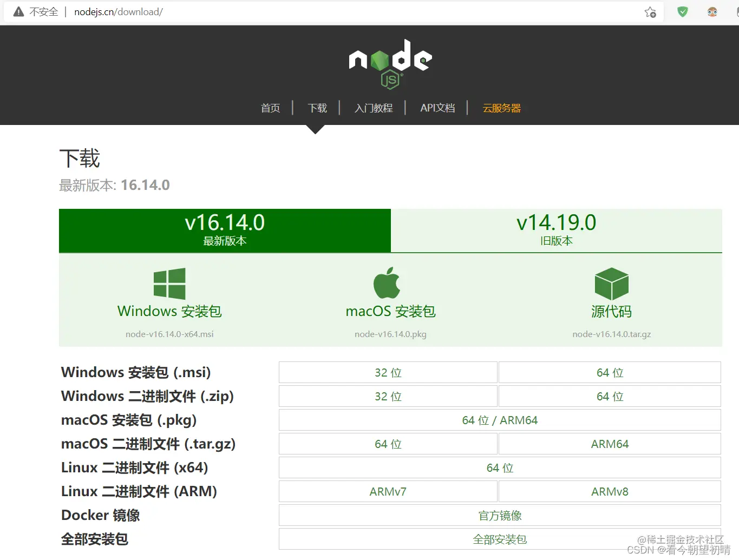The height and width of the screenshot is (560, 739).
Task: Click the macOS 安装包 (.pkg) row label
Action: click(x=129, y=420)
